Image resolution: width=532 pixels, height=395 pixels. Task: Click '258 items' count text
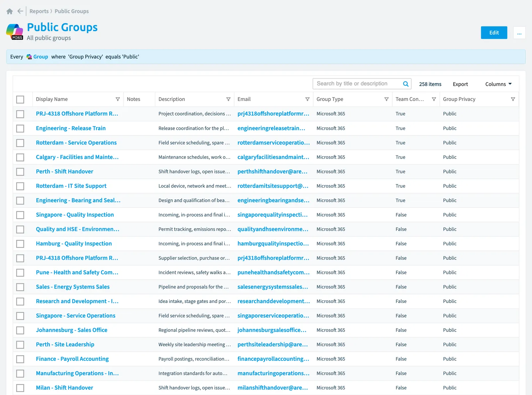click(430, 84)
